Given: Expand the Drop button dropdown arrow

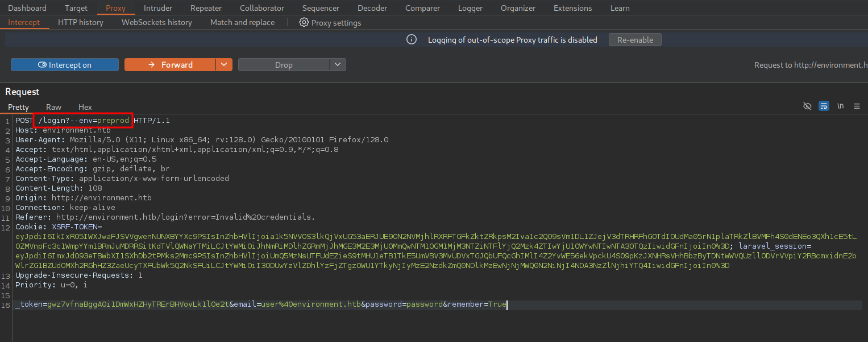Looking at the screenshot, I should [x=338, y=65].
